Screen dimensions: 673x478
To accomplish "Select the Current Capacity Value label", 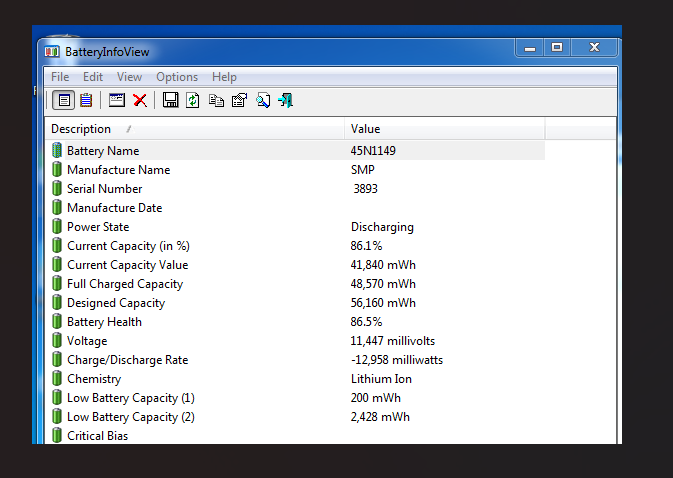I will click(x=127, y=265).
